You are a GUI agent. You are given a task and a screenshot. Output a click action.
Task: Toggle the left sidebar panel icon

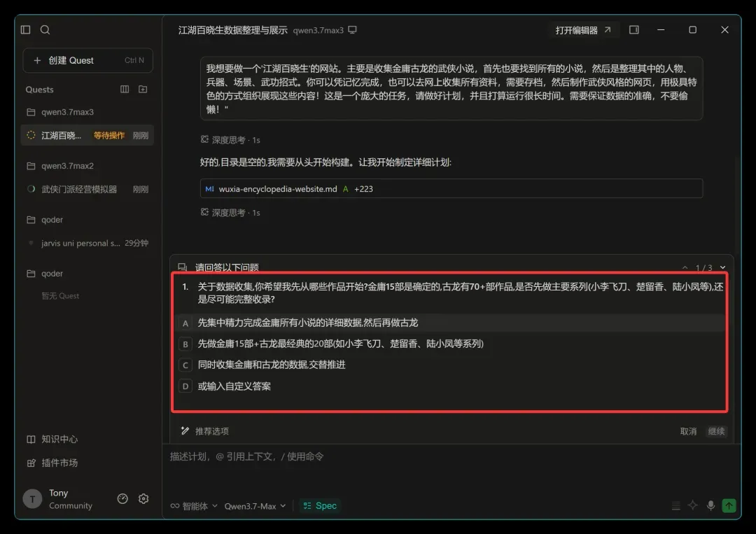[x=26, y=30]
